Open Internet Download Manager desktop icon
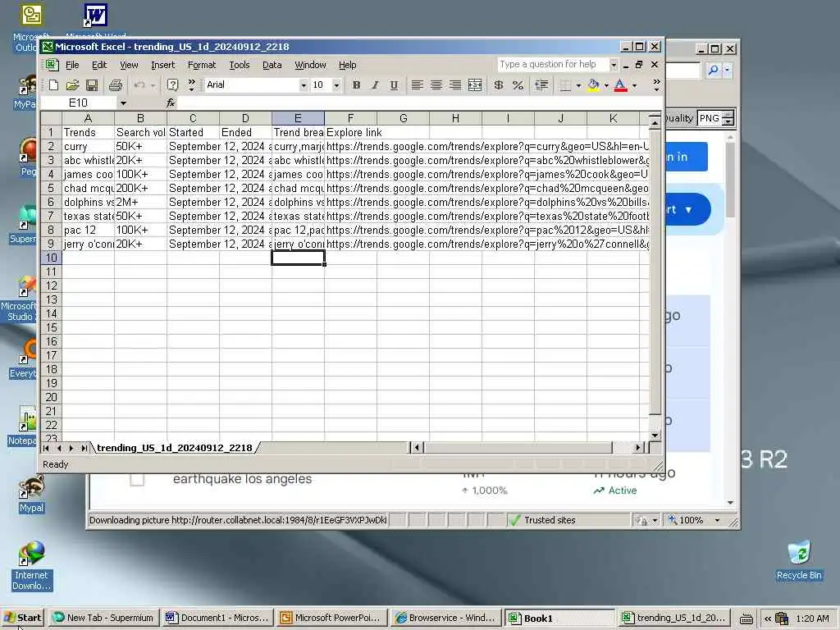840x630 pixels. pos(31,566)
